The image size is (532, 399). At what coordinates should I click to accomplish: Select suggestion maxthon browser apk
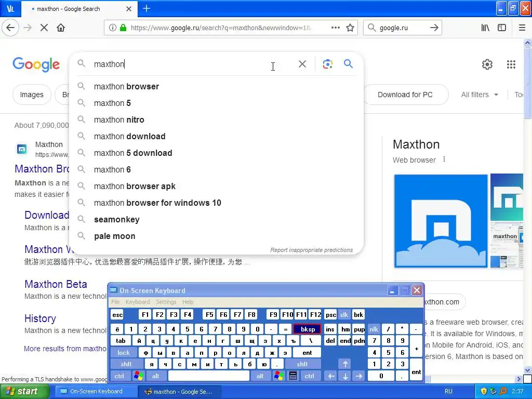[216, 187]
